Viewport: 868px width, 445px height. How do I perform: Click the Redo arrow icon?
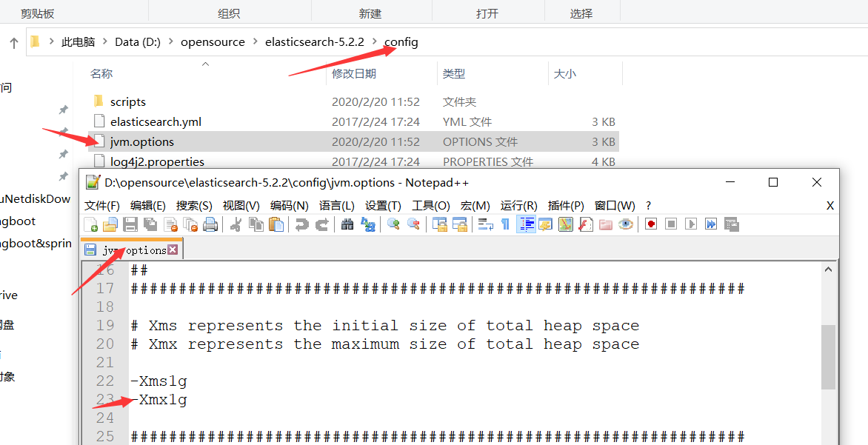click(321, 224)
